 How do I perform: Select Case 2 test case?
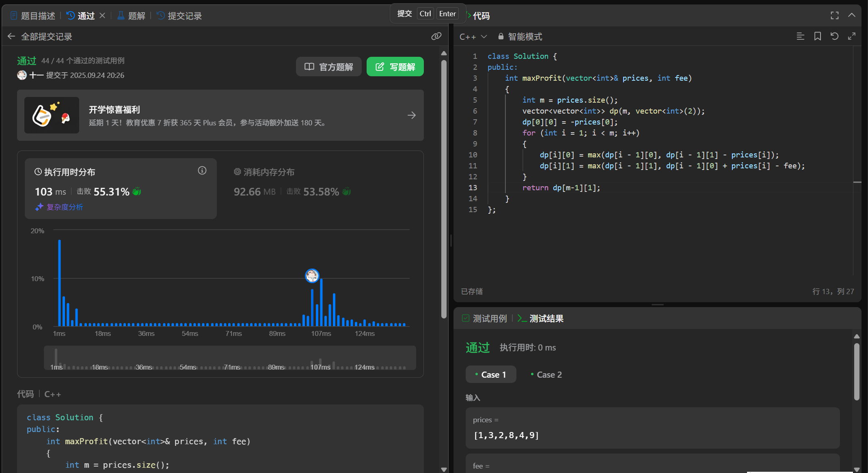(x=546, y=374)
